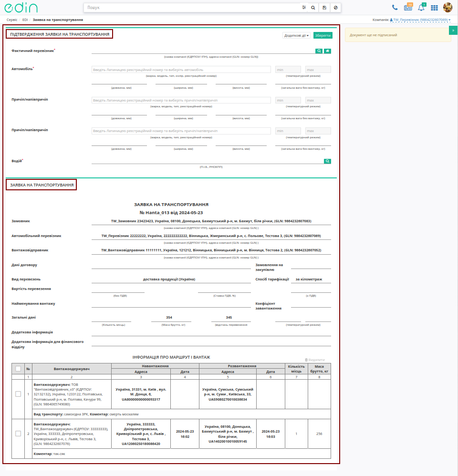The width and height of the screenshot is (458, 476).
Task: Click unloading date 2024-05-23 16:03 cell
Action: pyautogui.click(x=271, y=434)
